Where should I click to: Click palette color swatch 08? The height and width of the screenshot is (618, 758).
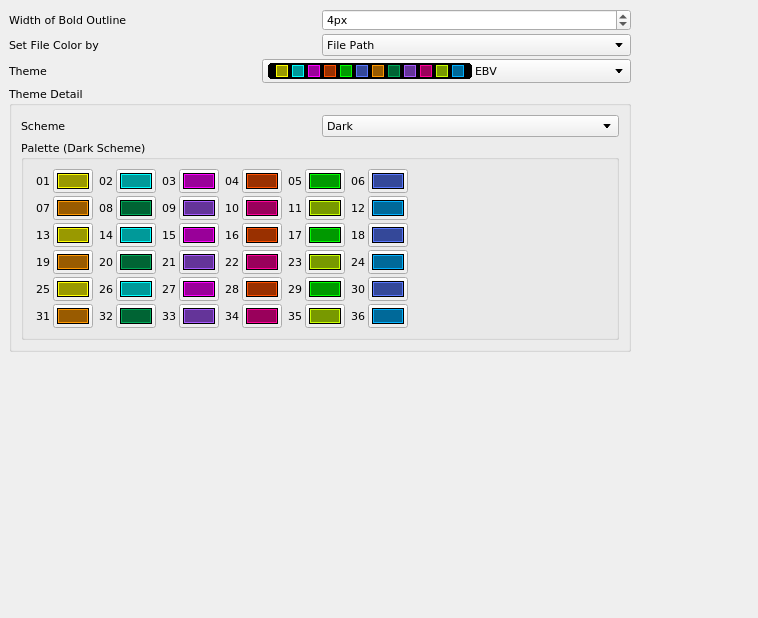(x=136, y=208)
